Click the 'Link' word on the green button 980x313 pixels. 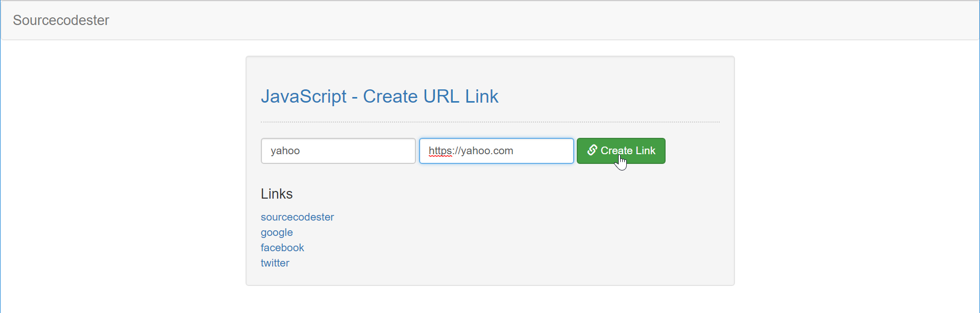pos(645,151)
